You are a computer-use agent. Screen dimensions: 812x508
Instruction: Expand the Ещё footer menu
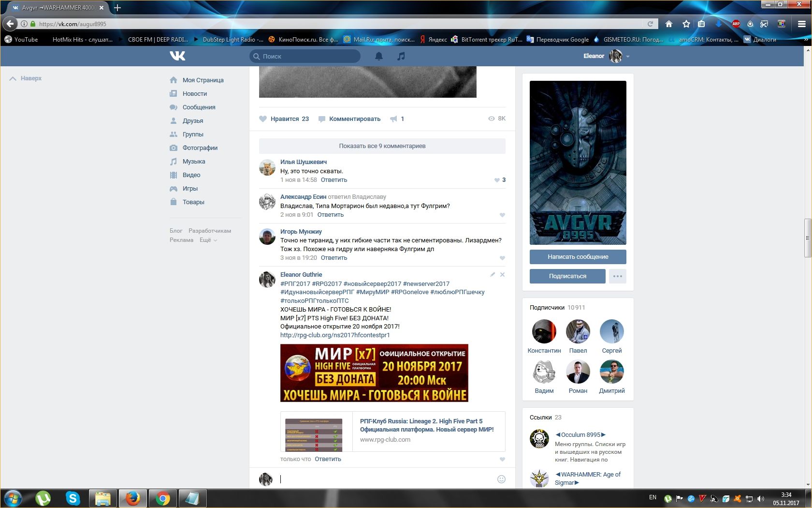(x=208, y=240)
